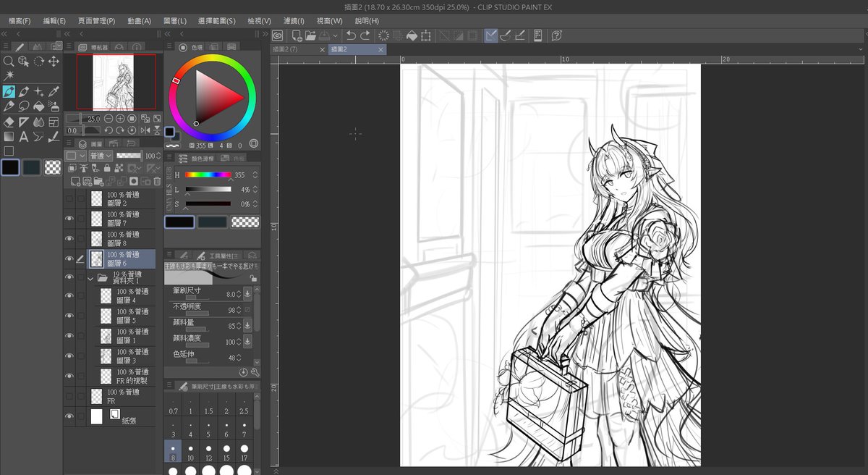Click Redo arrow in command bar
This screenshot has height=475, width=868.
pyautogui.click(x=365, y=35)
